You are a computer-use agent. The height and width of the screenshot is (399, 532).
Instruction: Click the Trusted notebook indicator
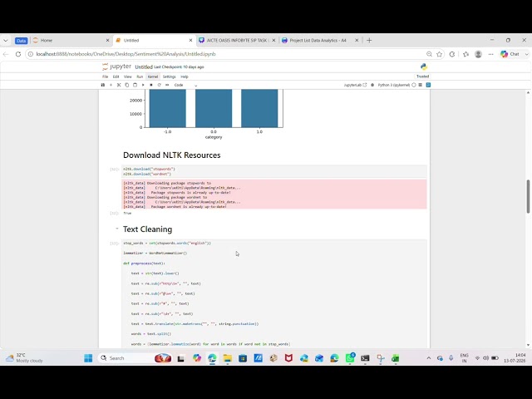pos(423,76)
